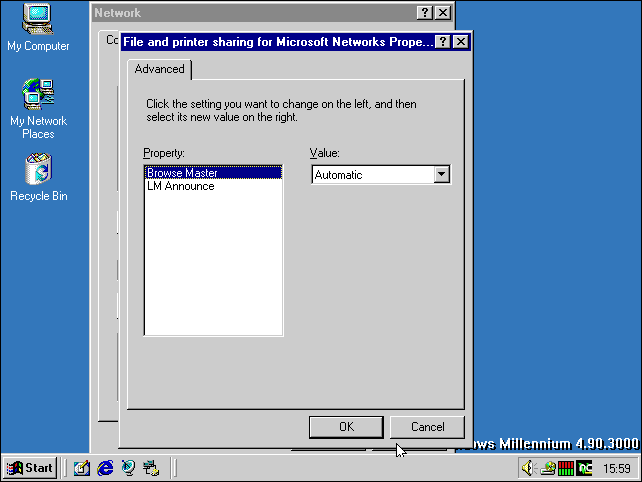
Task: Launch Show Desktop from quick launch
Action: tap(82, 468)
